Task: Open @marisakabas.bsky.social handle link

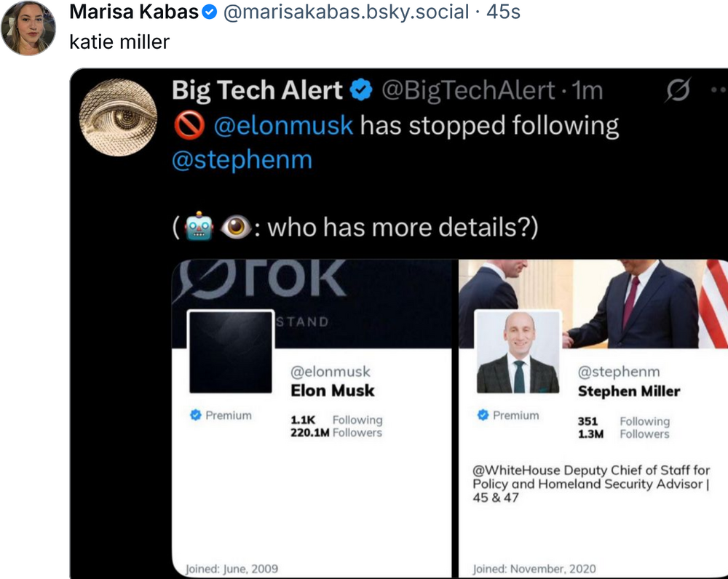Action: click(x=348, y=12)
